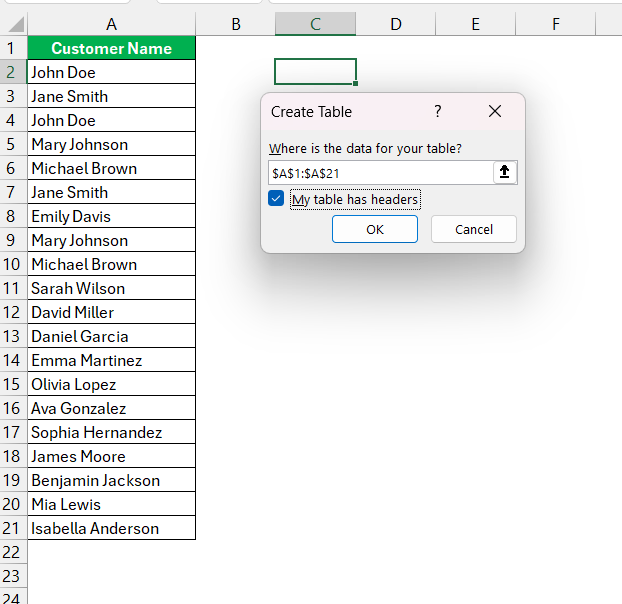
Task: Uncheck My table has headers checkbox
Action: 276,198
